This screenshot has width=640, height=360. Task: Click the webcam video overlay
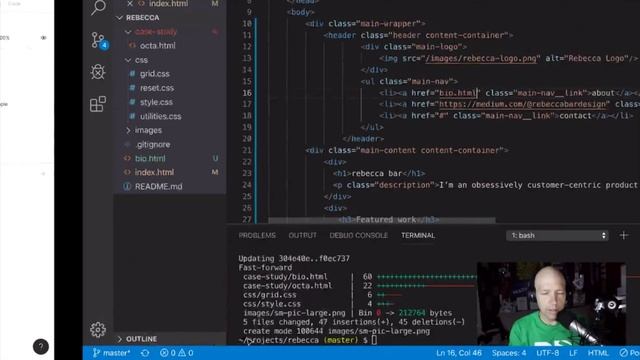[x=551, y=304]
